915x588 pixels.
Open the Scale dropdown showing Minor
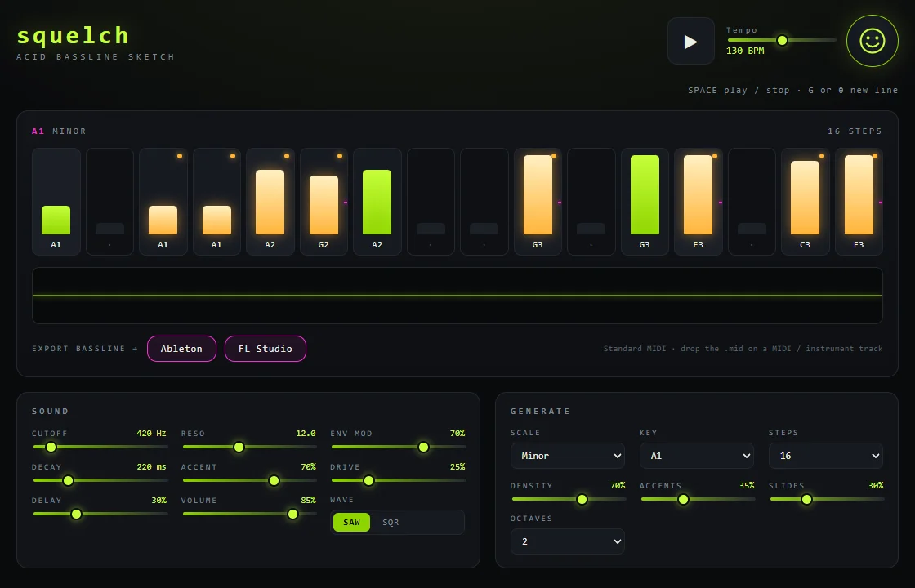[x=568, y=456]
